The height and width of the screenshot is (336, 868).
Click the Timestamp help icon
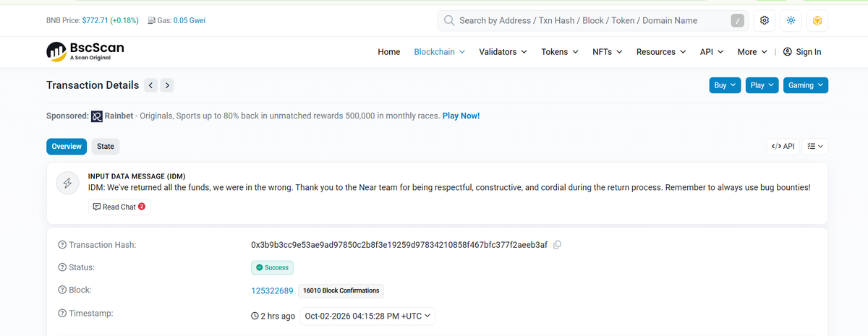(62, 314)
